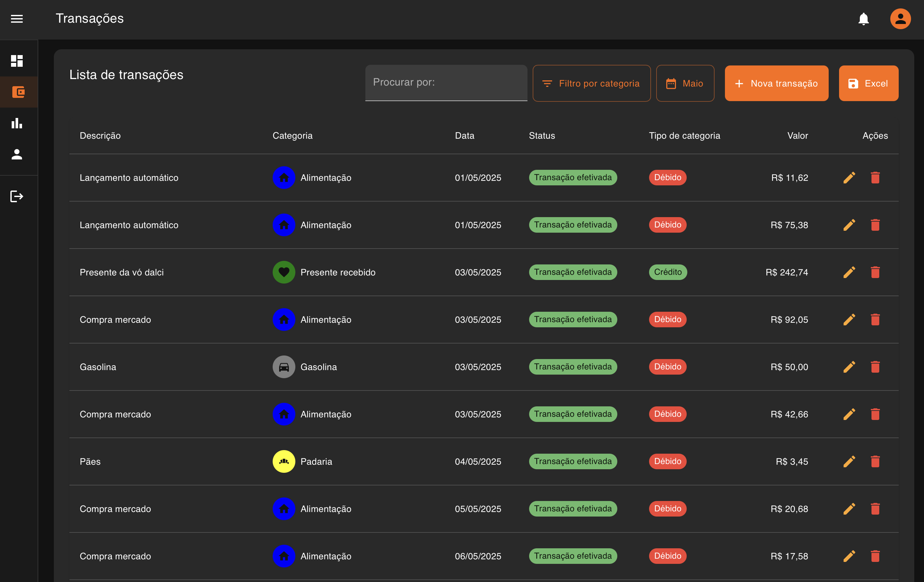
Task: Delete the Presente da vó dalci transaction
Action: [875, 273]
